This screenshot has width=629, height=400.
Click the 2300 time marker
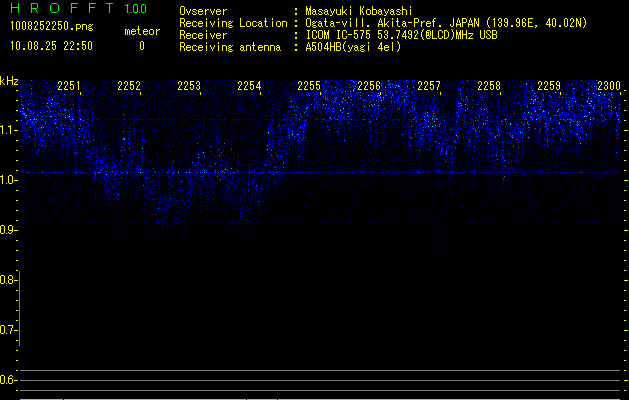pyautogui.click(x=609, y=86)
